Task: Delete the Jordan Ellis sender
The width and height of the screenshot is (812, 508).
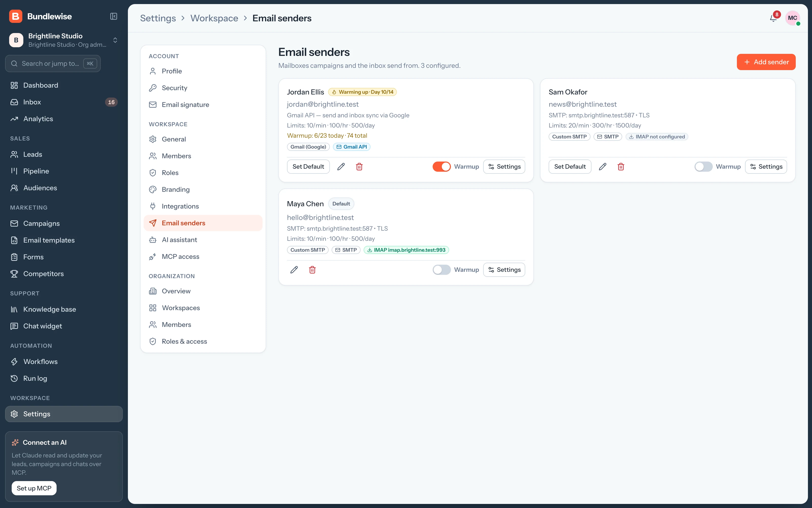Action: tap(359, 167)
